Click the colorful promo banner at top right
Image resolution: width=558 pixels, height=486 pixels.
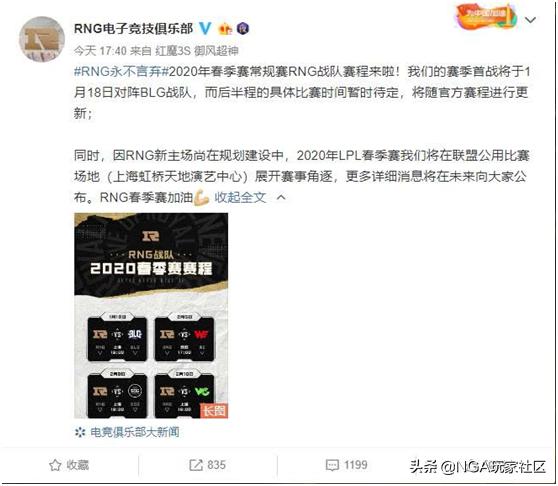tap(486, 17)
